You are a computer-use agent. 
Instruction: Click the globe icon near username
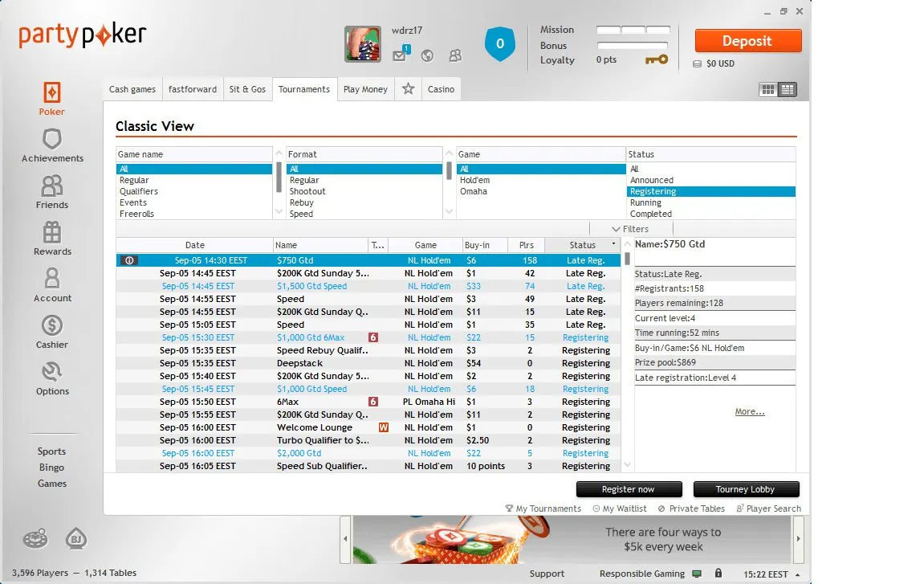[427, 55]
